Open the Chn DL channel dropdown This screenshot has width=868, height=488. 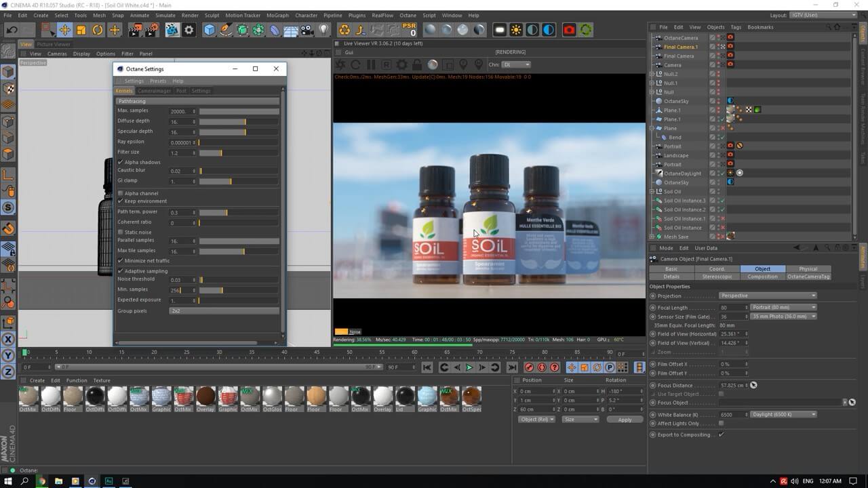(x=517, y=64)
